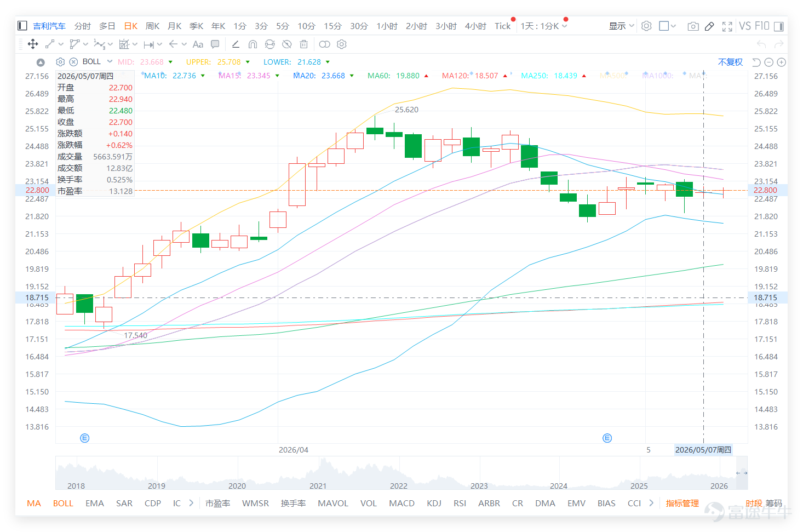Show more sub indicators after CCI
Screen dimensions: 803x532
click(651, 503)
